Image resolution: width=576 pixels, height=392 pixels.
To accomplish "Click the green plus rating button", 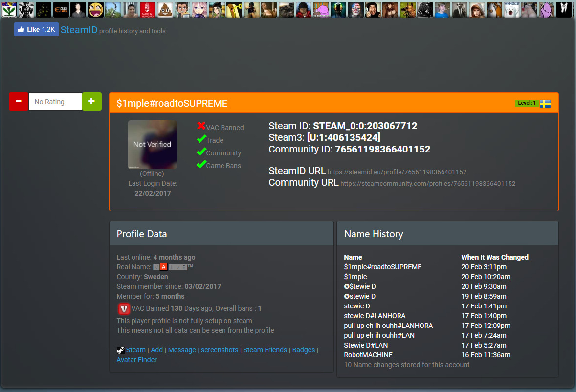I will point(92,101).
